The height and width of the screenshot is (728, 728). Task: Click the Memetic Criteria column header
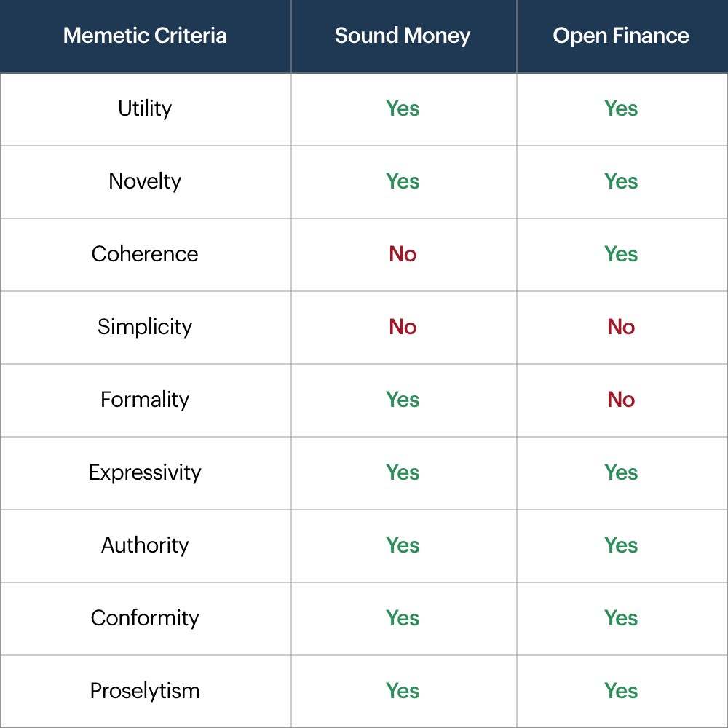145,36
